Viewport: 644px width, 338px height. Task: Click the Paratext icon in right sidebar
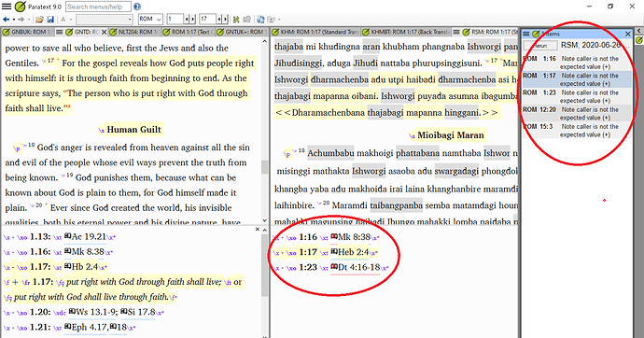[639, 40]
